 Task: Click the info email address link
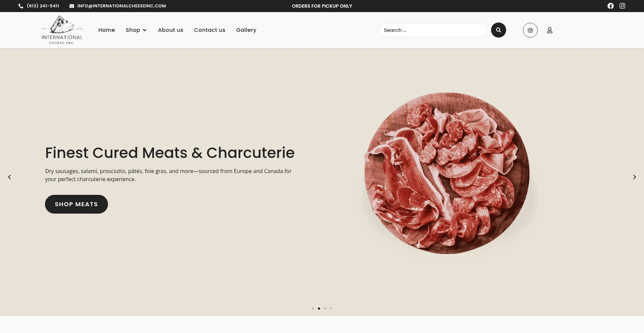point(121,6)
